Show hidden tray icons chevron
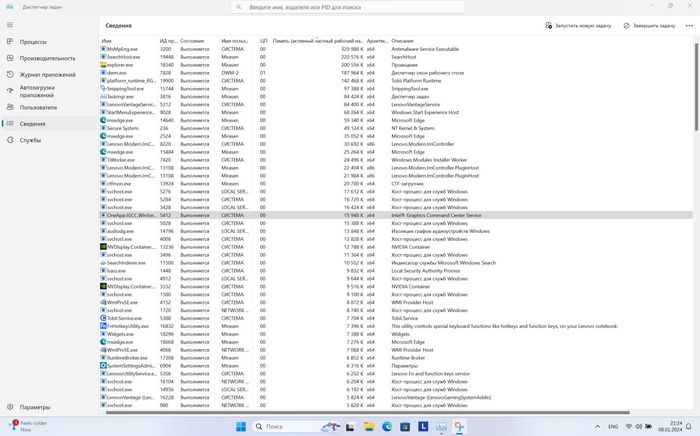Viewport: 700px width, 436px height. click(x=597, y=427)
